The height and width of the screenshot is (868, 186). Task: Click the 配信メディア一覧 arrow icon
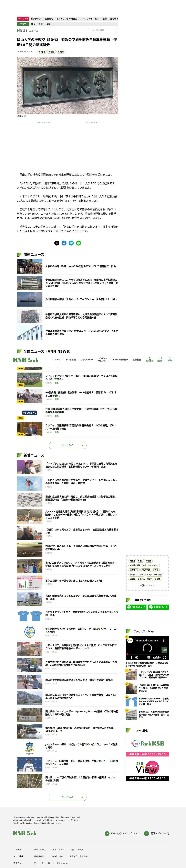tap(146, 833)
